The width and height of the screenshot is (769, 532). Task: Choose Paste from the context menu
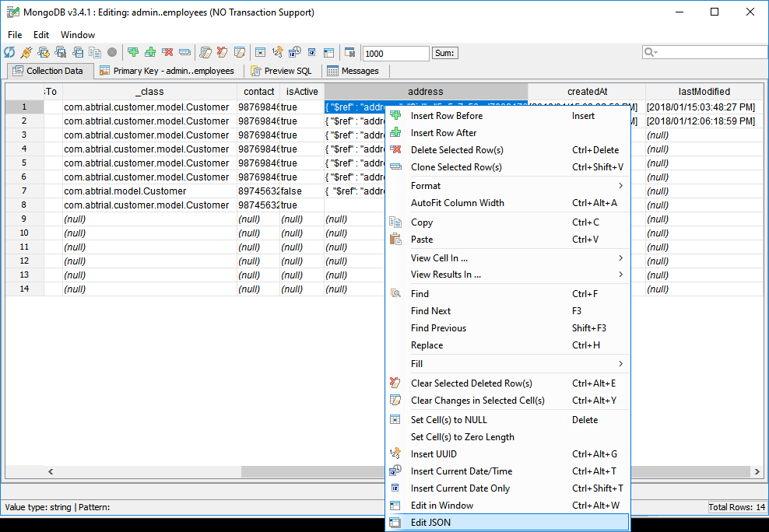(509, 240)
